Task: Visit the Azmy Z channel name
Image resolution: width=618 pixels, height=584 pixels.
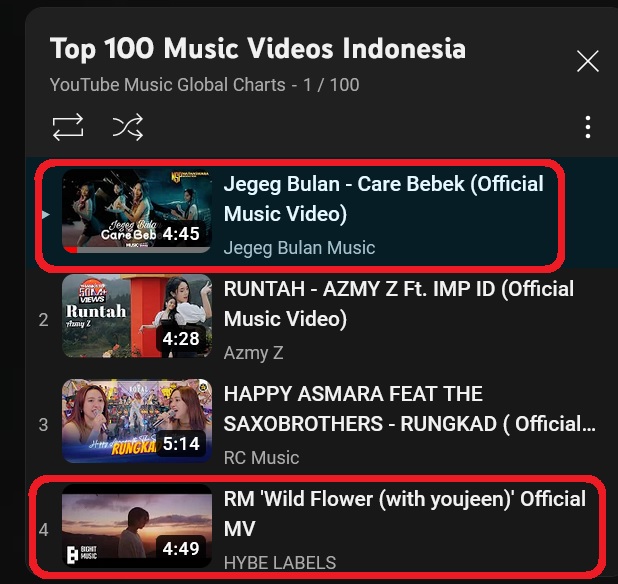Action: (x=253, y=353)
